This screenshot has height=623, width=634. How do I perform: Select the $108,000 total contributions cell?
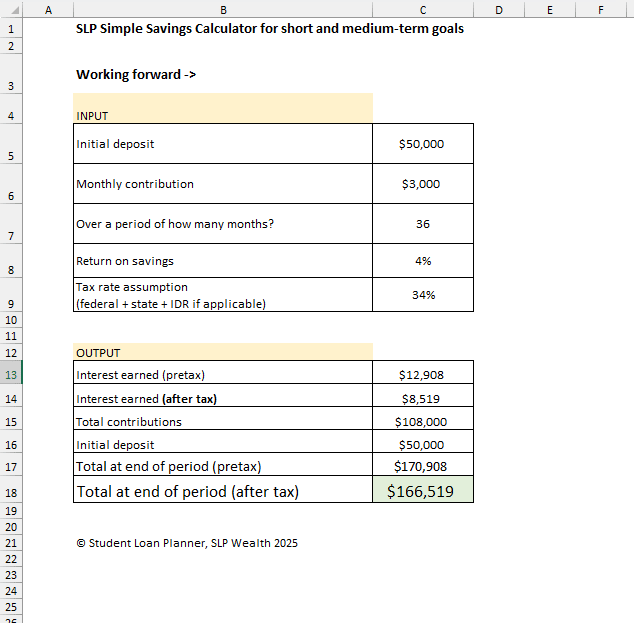click(x=423, y=418)
